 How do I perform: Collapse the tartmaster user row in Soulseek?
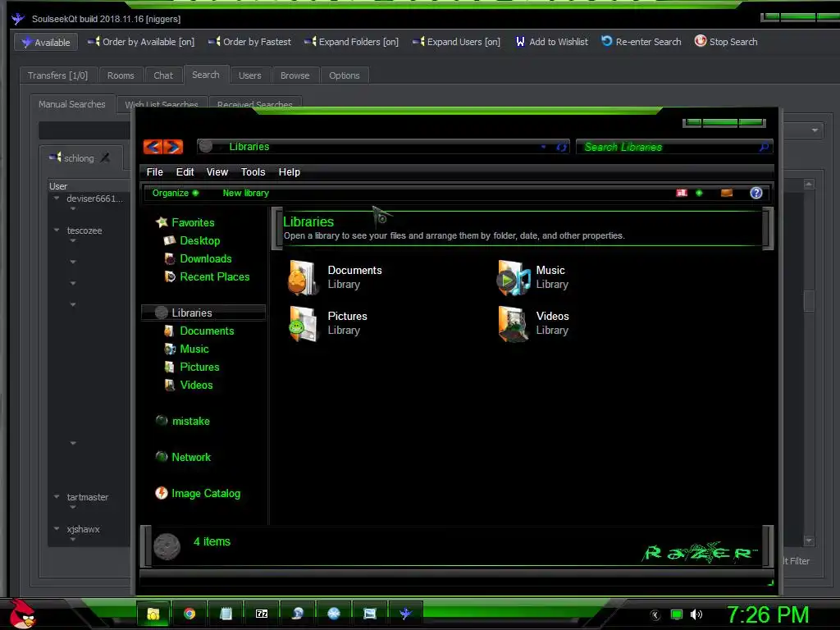pos(57,496)
